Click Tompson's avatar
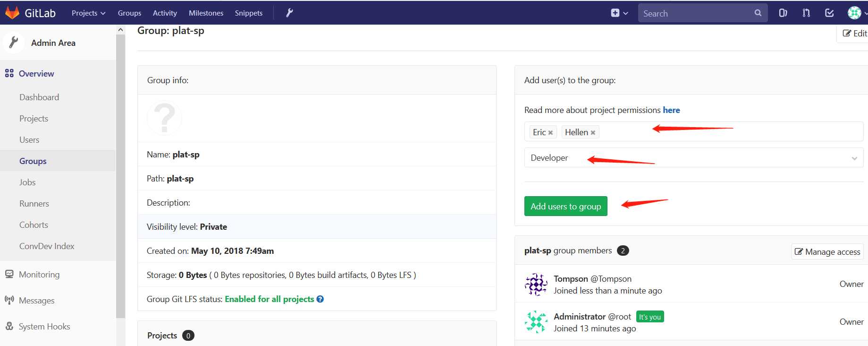 [536, 285]
